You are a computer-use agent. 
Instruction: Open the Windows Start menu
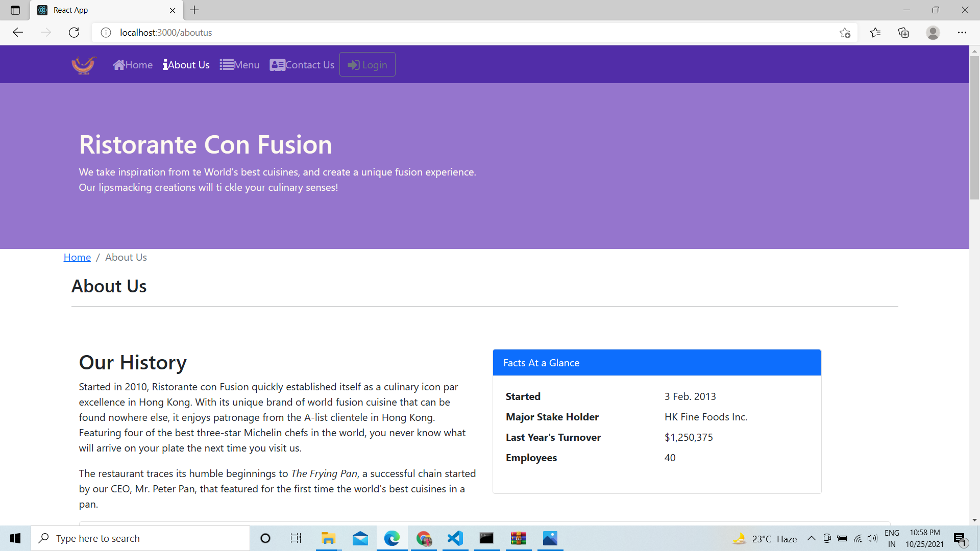pos(15,538)
